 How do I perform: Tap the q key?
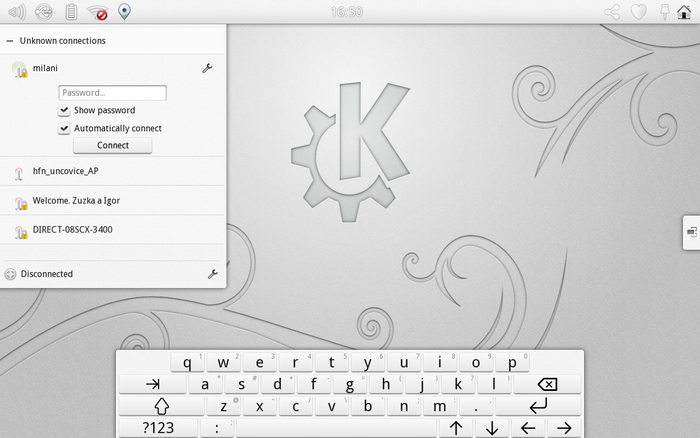coord(188,362)
